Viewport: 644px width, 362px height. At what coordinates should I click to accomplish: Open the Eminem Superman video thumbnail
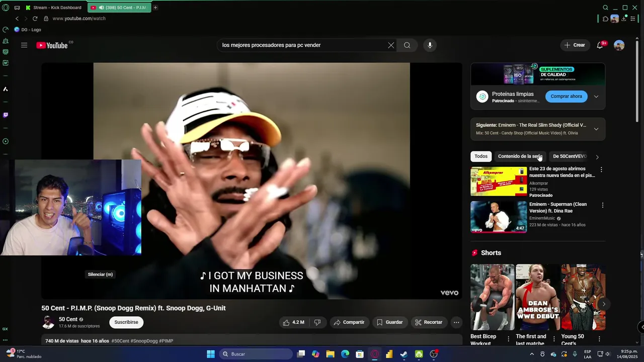tap(499, 217)
